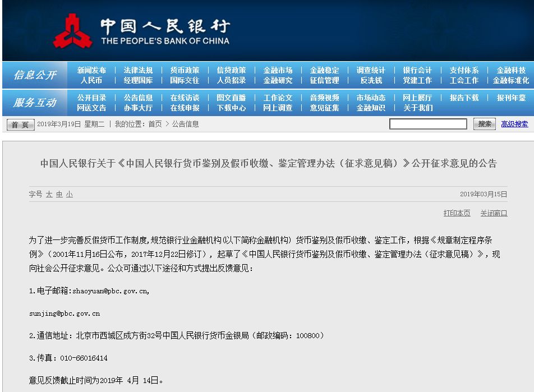Go to 金融科技 section

(x=511, y=70)
